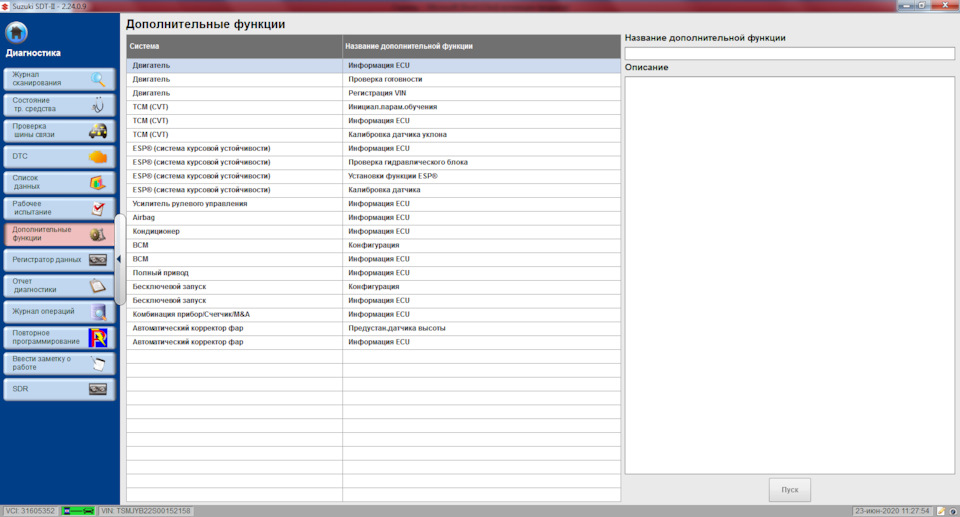The image size is (960, 517).
Task: Sort the table by Система column header
Action: coord(234,46)
